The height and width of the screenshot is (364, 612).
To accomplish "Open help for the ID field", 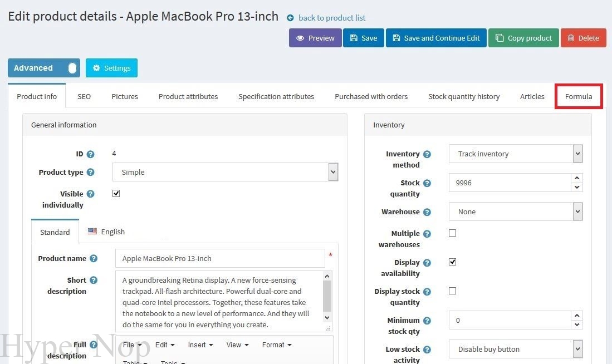I will point(91,154).
